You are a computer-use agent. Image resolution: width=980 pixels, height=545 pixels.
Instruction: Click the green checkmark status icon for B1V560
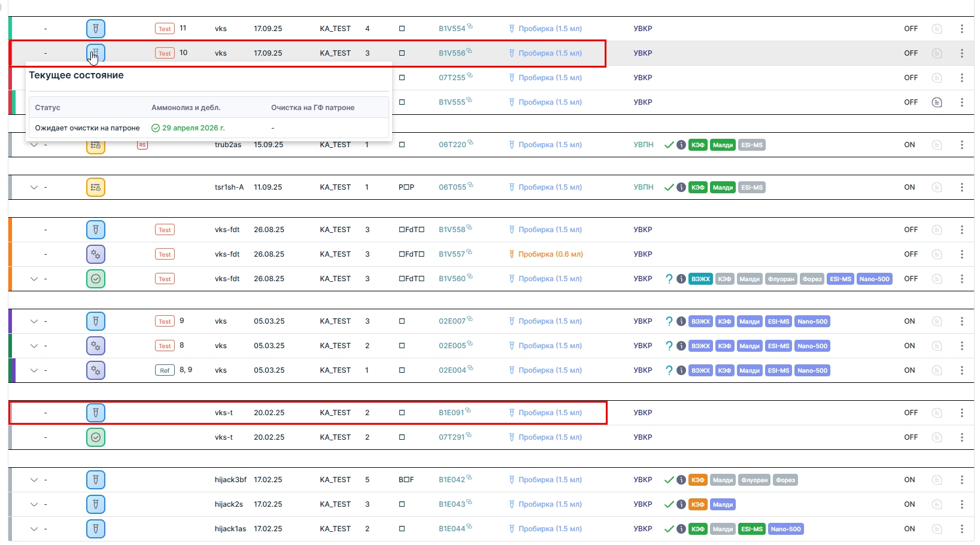click(96, 279)
